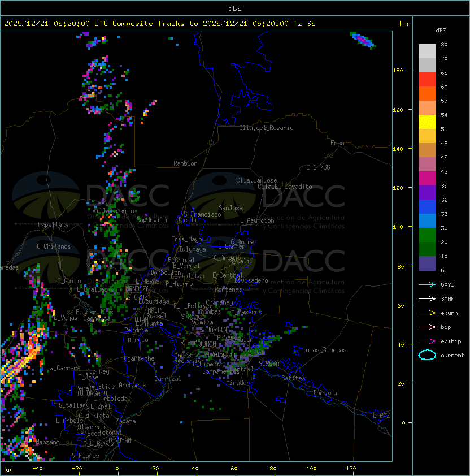Click the 'C_Guido' place label

69,281
